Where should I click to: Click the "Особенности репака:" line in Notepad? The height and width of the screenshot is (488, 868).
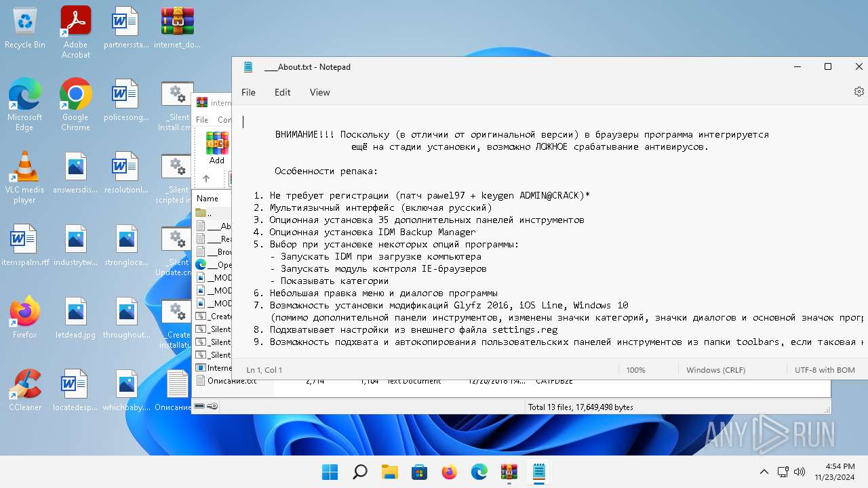click(x=326, y=171)
